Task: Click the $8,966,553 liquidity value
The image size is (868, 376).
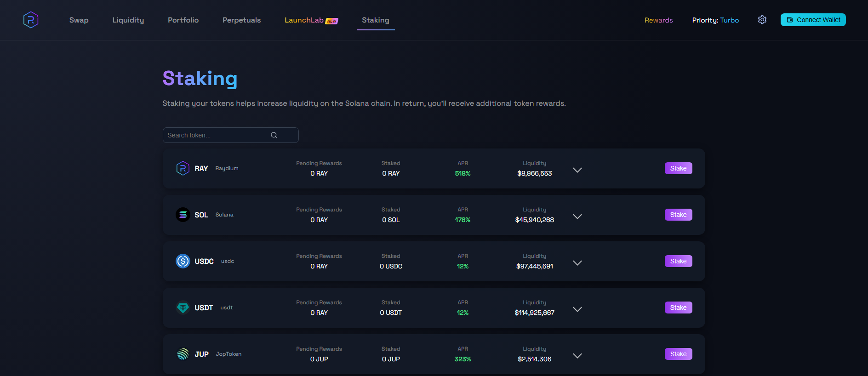Action: point(534,173)
